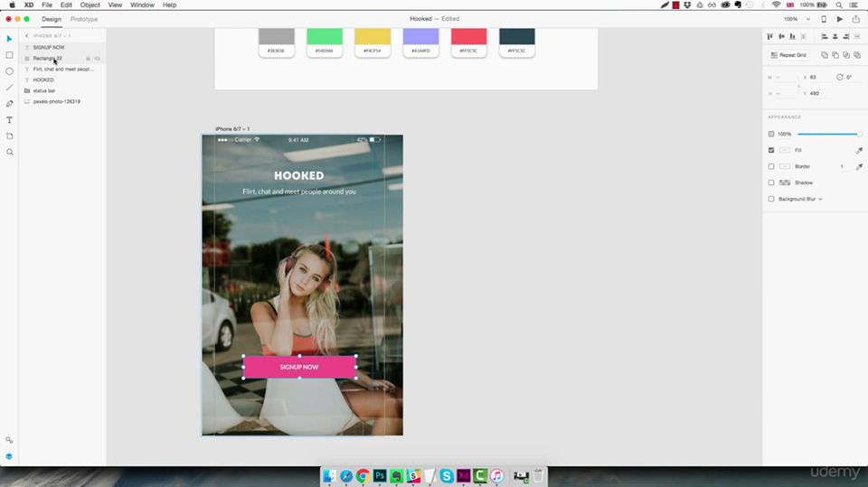Click the desktop preview play button
868x487 pixels.
(x=840, y=18)
